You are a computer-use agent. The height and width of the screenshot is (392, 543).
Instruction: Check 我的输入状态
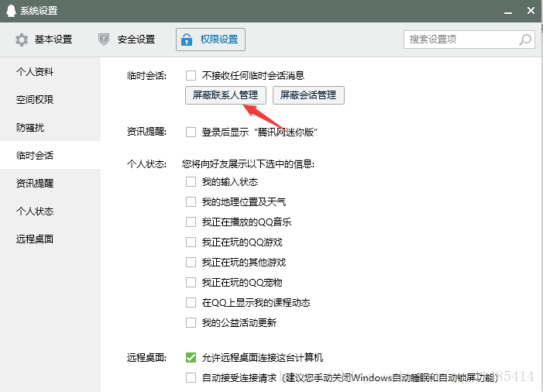pyautogui.click(x=191, y=181)
